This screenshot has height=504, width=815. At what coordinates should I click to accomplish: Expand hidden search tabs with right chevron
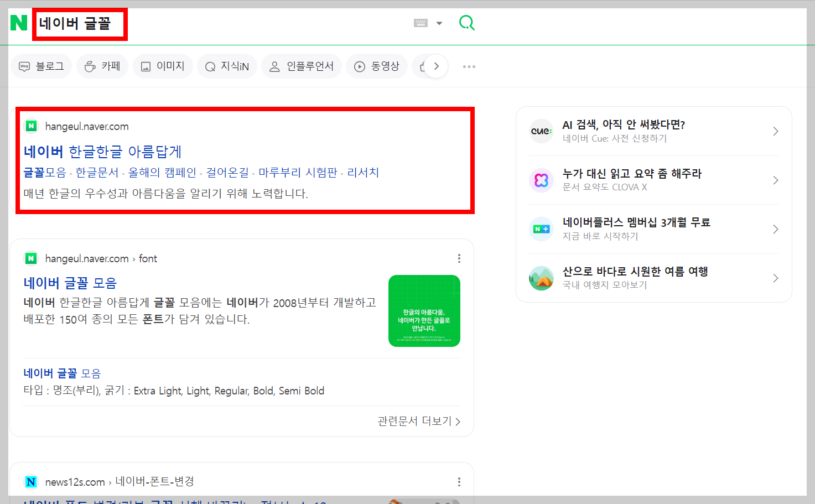tap(437, 66)
